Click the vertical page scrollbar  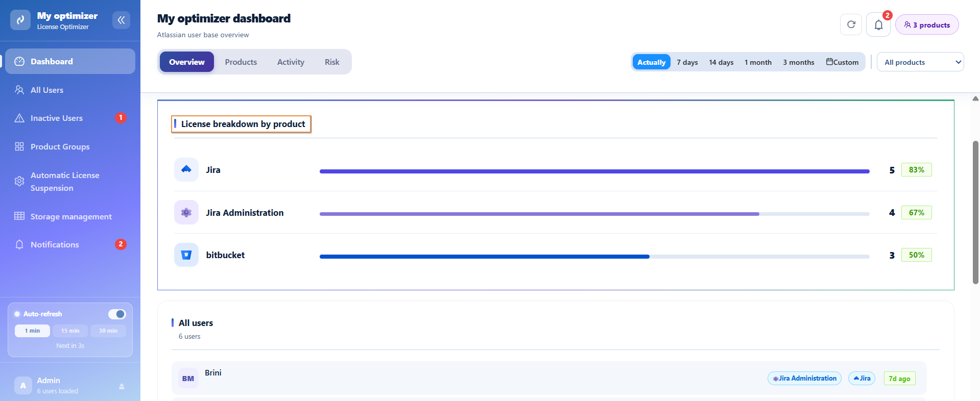coord(975,212)
